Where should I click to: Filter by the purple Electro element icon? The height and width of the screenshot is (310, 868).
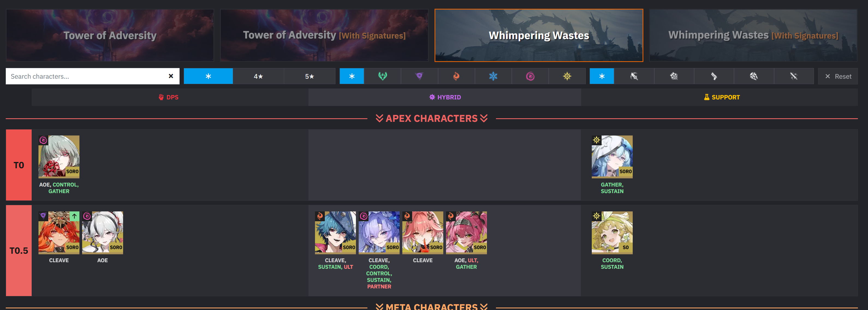[419, 76]
